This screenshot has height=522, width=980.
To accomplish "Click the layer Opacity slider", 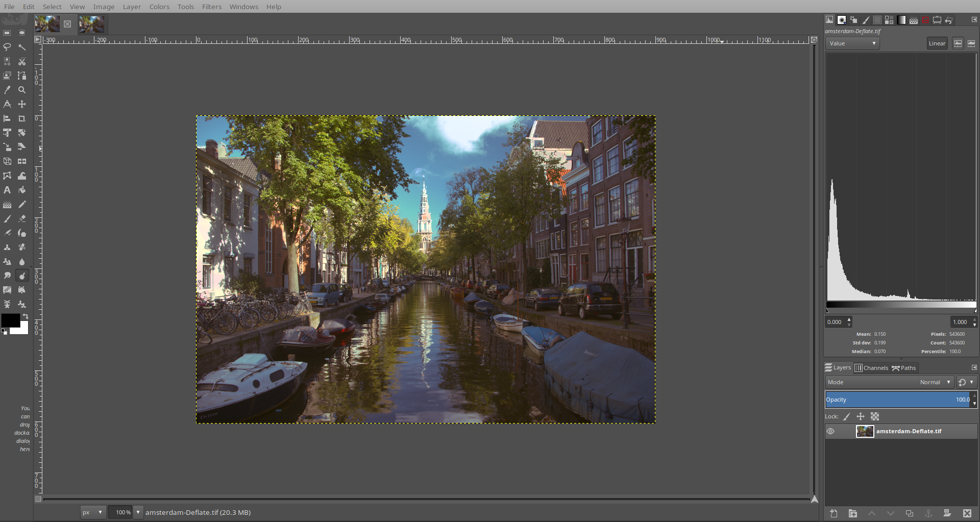I will (x=898, y=400).
